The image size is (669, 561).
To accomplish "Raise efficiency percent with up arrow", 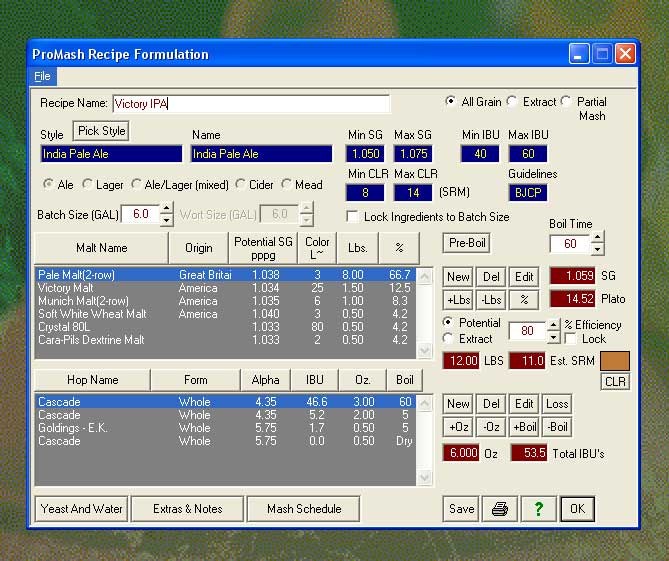I will click(553, 325).
